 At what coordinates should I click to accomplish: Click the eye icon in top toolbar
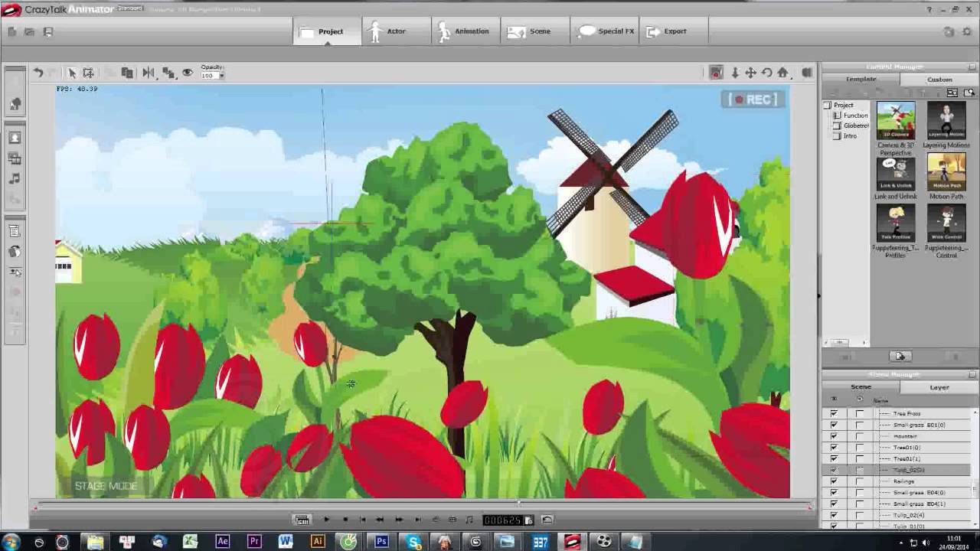pyautogui.click(x=187, y=73)
